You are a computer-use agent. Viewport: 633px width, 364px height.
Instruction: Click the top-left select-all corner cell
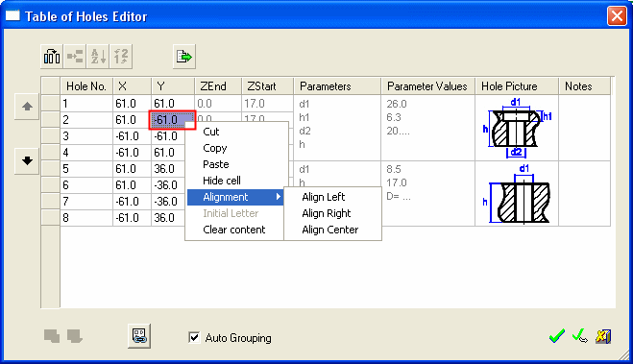coord(51,86)
